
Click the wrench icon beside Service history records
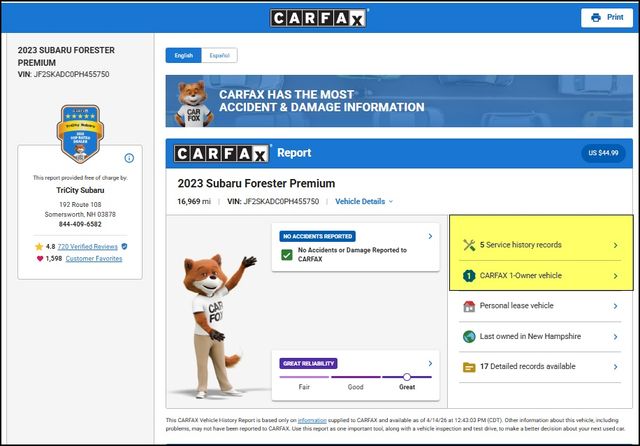click(470, 245)
